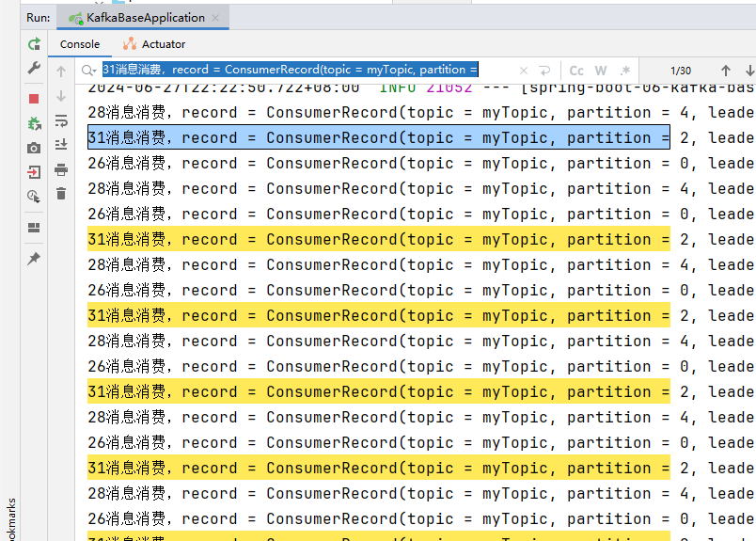
Task: Open run configuration settings wrench icon
Action: point(34,68)
